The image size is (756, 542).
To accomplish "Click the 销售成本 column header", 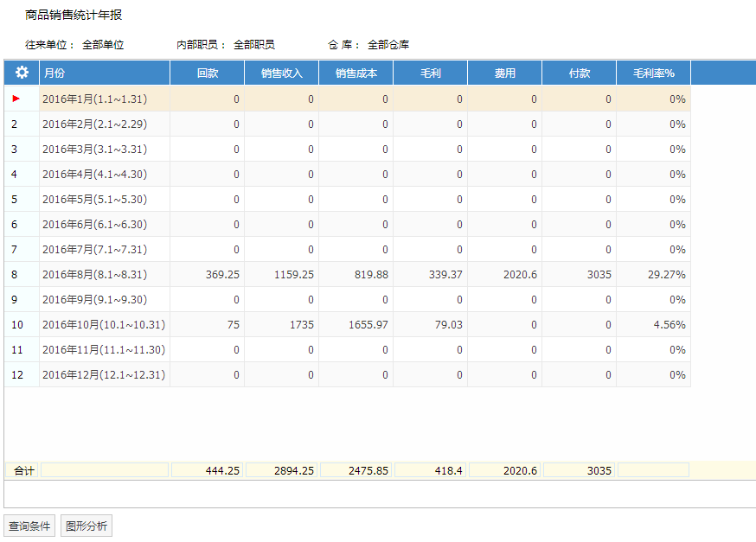I will point(356,73).
